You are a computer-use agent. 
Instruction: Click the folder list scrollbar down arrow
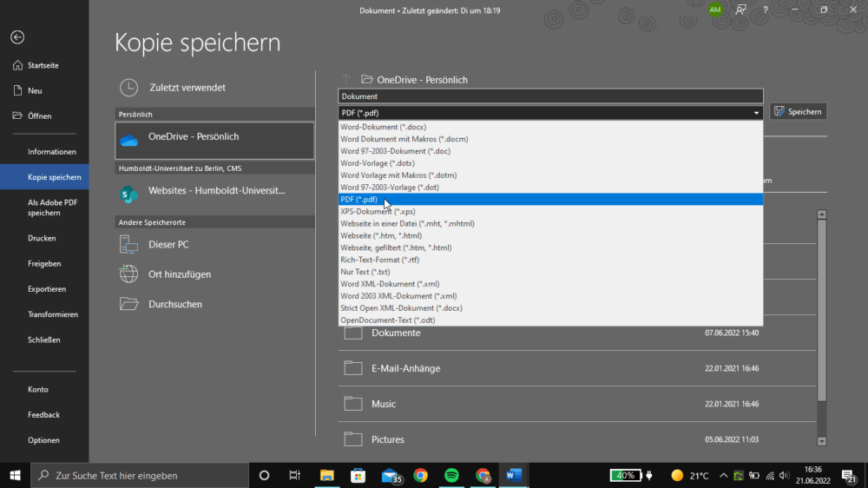(821, 441)
